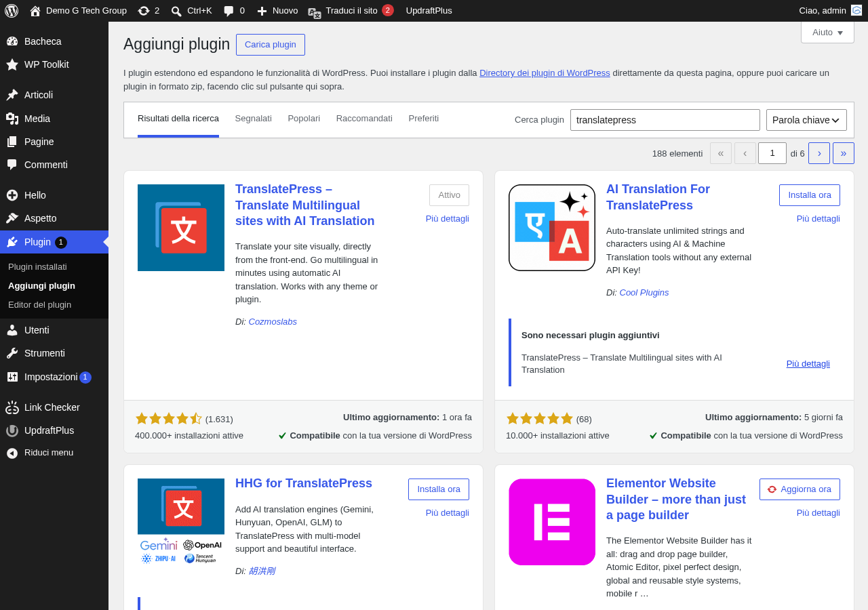
Task: Open Commenti in sidebar
Action: pos(54,165)
